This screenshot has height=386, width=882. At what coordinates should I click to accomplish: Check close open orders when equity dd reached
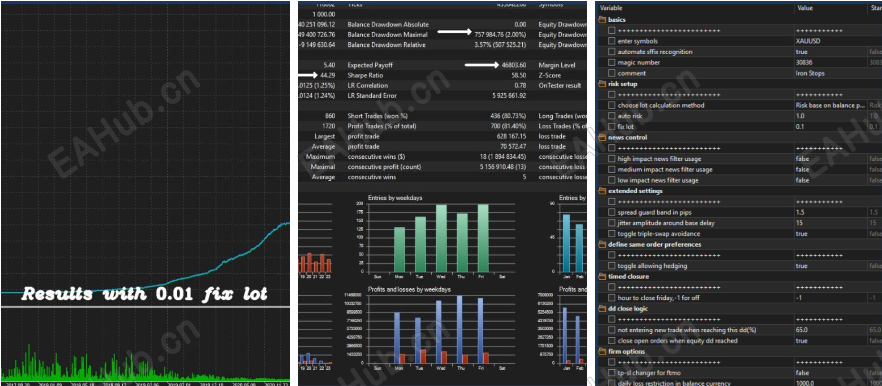point(612,340)
